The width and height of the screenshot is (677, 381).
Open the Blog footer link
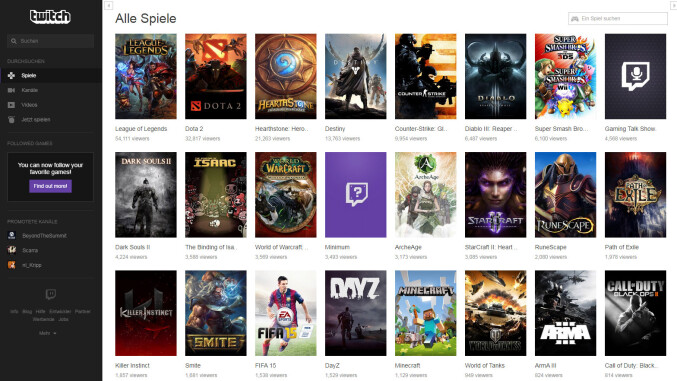click(27, 311)
